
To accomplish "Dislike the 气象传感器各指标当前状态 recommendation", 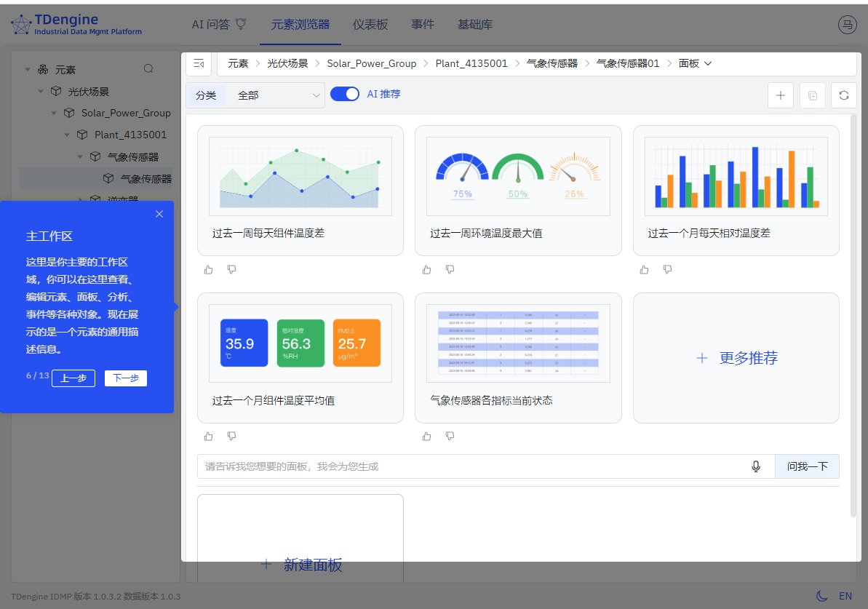I will (x=450, y=437).
